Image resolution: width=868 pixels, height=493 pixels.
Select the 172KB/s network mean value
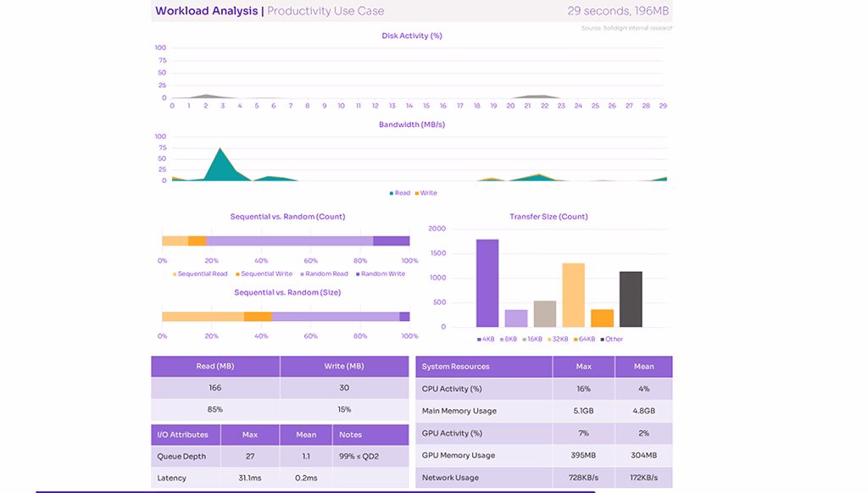tap(644, 478)
